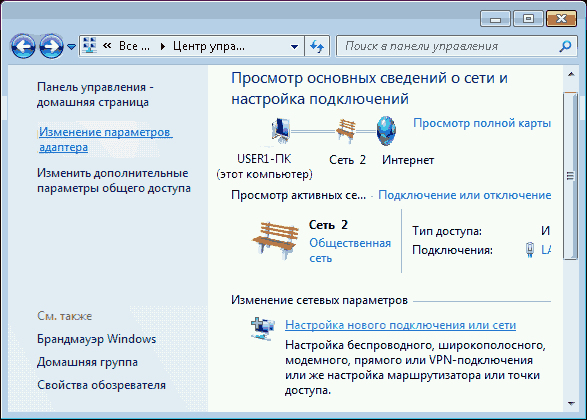Open 'Настройка нового подключения или сети' link
587x420 pixels.
click(x=401, y=325)
